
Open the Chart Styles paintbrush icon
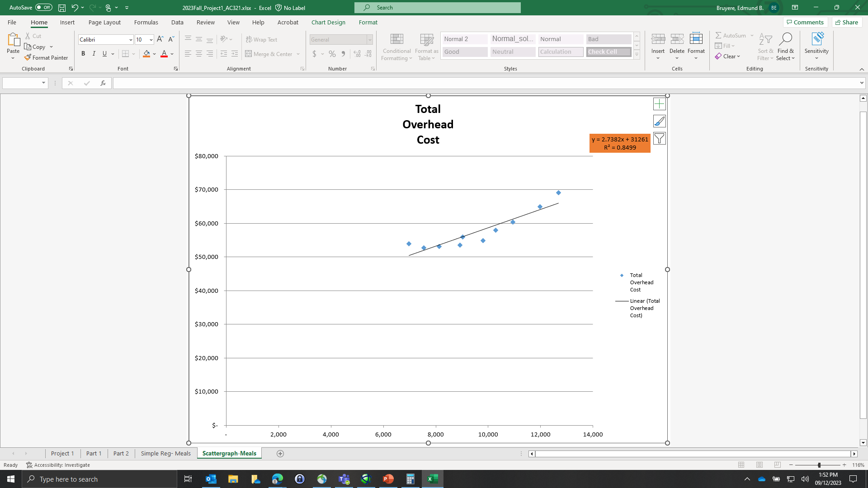pyautogui.click(x=659, y=121)
